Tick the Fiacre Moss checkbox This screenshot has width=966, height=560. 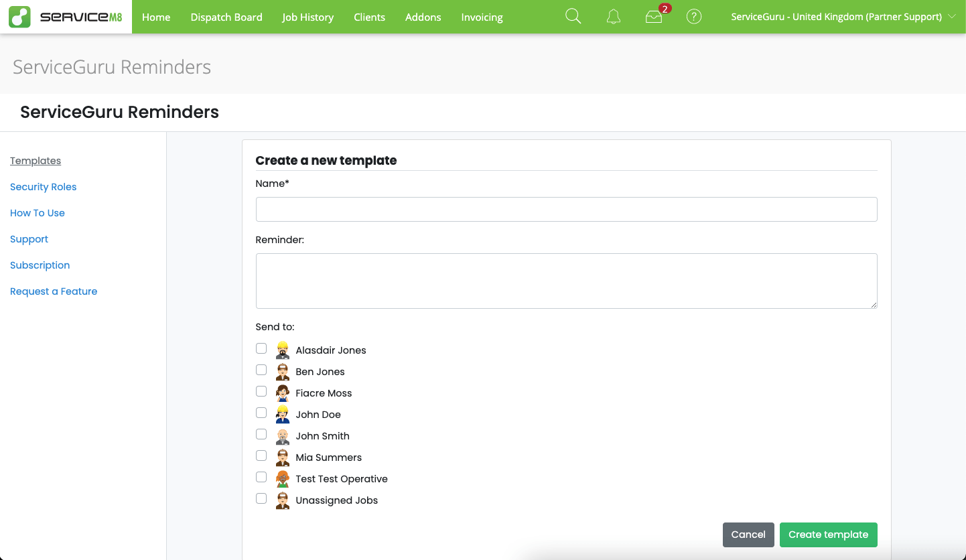coord(261,391)
